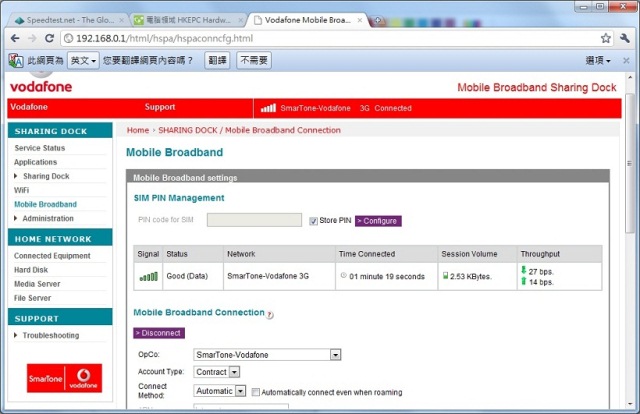The height and width of the screenshot is (414, 640).
Task: Click the site info icon in address bar
Action: pyautogui.click(x=69, y=38)
